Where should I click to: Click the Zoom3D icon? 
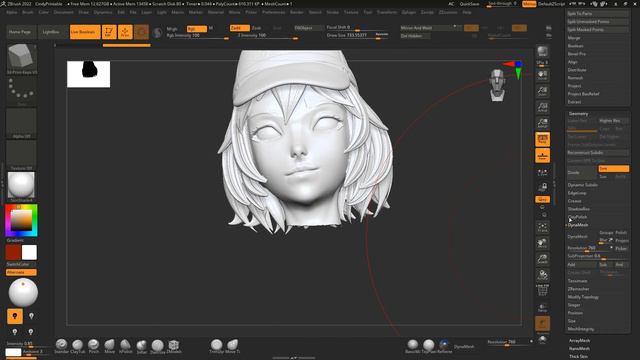tap(542, 259)
